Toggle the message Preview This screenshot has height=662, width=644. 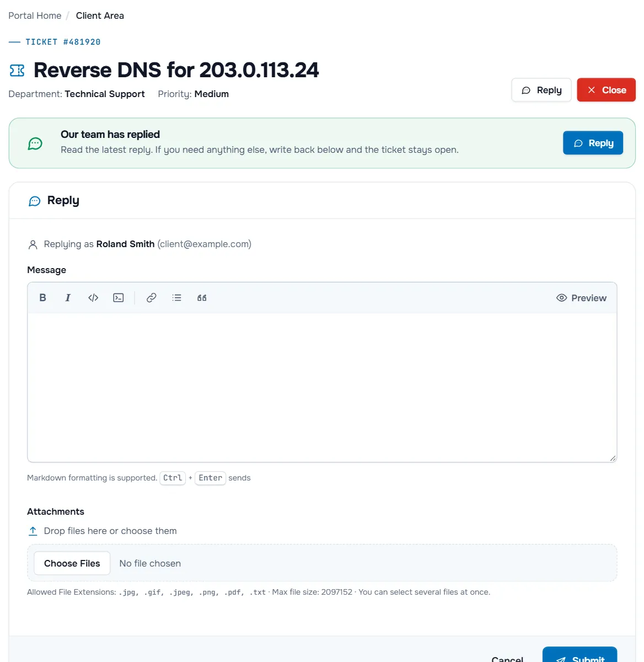pos(581,298)
